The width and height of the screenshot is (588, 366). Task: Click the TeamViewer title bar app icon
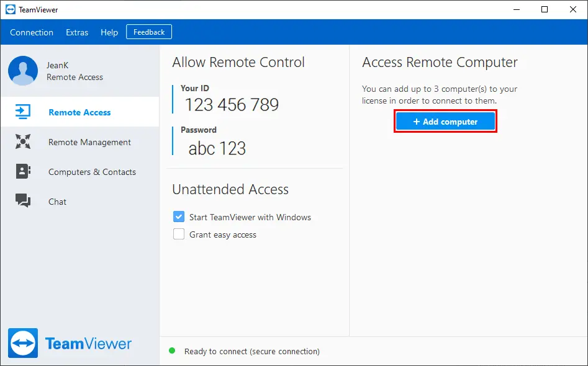(x=11, y=9)
